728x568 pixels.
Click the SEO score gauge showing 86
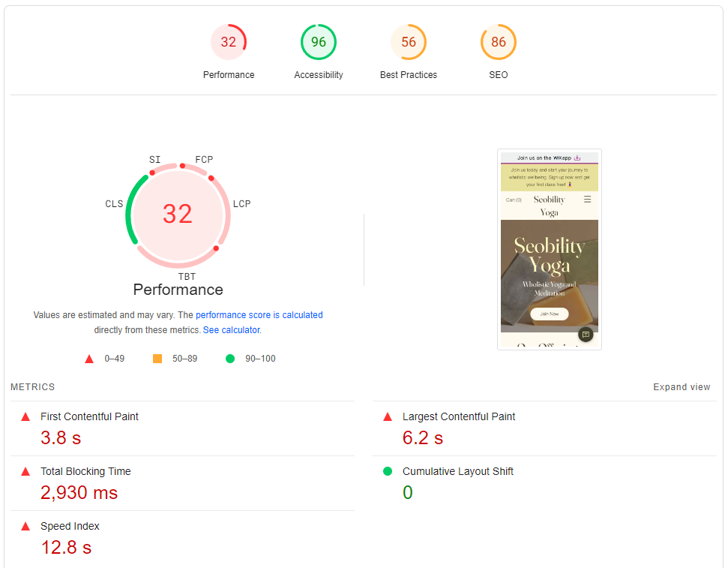(499, 42)
